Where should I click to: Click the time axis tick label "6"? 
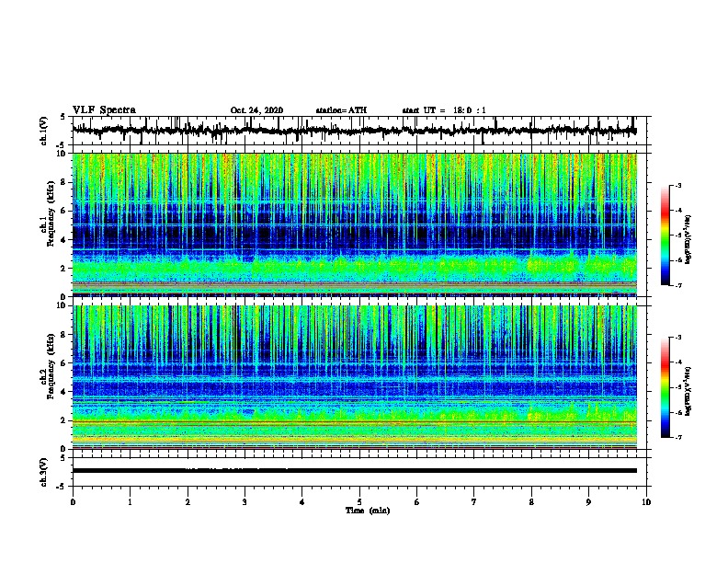(417, 502)
